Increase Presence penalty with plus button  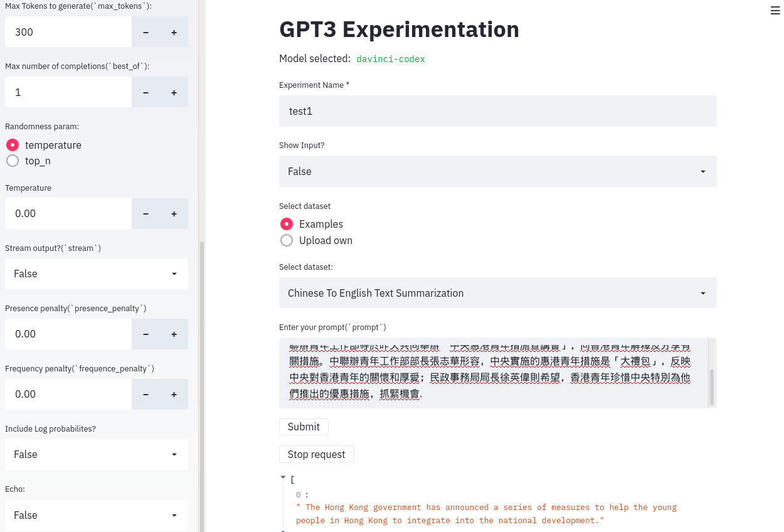coord(174,334)
